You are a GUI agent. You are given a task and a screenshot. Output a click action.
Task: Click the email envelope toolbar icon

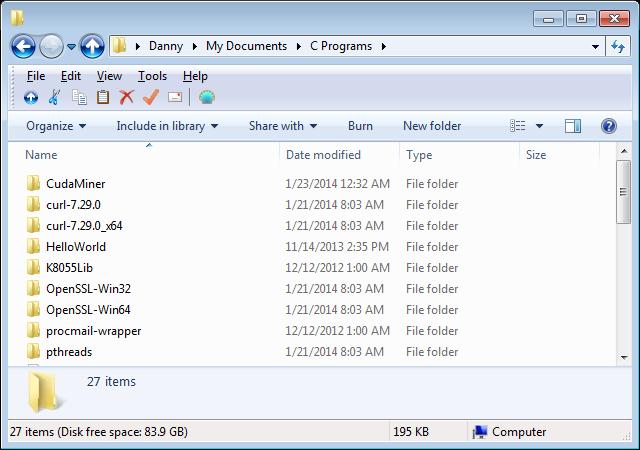point(175,97)
